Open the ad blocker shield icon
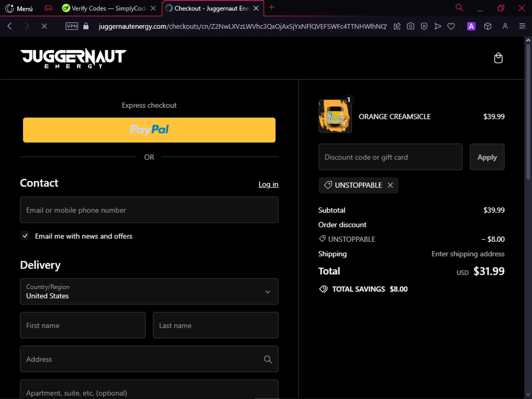Image resolution: width=532 pixels, height=399 pixels. pos(424,26)
